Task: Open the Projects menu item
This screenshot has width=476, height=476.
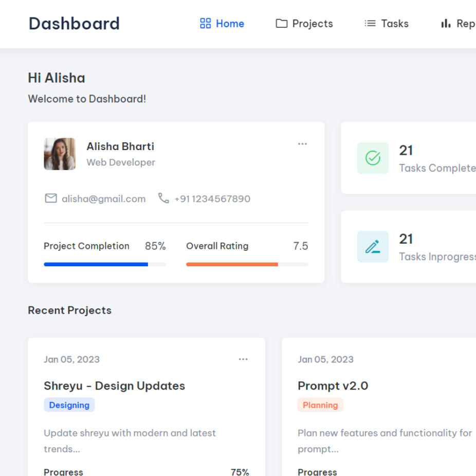Action: click(312, 24)
